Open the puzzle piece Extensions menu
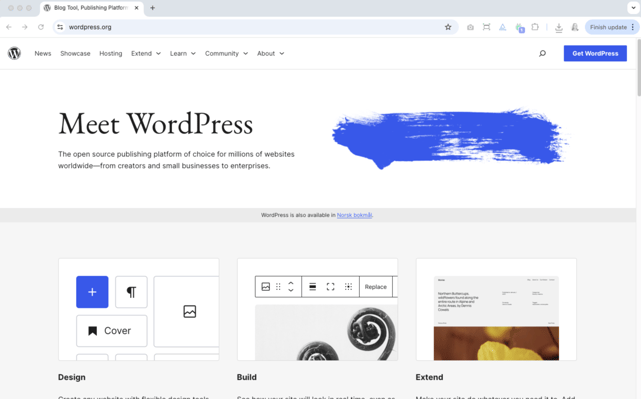This screenshot has height=399, width=641. (x=535, y=27)
